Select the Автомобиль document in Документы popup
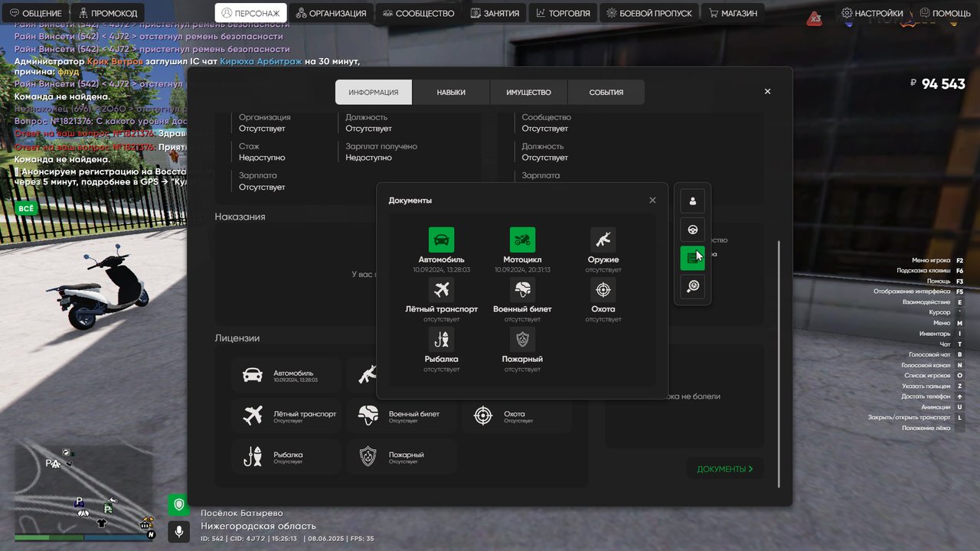This screenshot has height=551, width=980. [441, 250]
